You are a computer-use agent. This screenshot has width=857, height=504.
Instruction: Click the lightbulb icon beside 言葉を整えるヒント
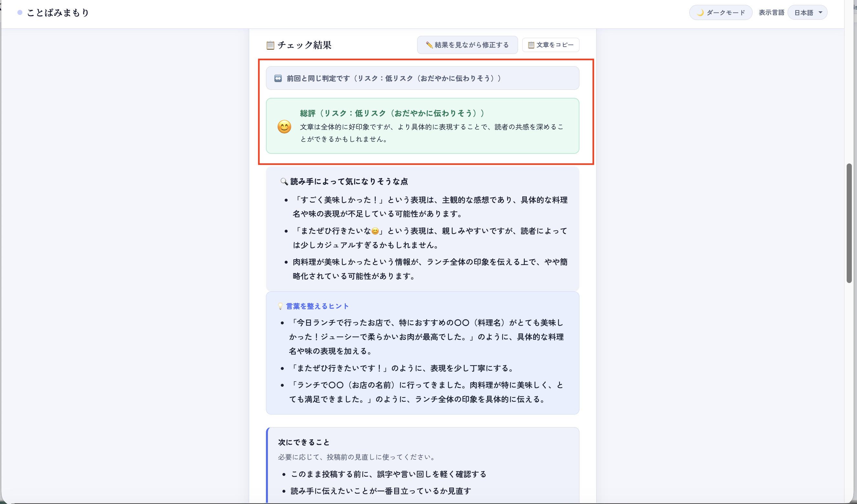tap(280, 306)
